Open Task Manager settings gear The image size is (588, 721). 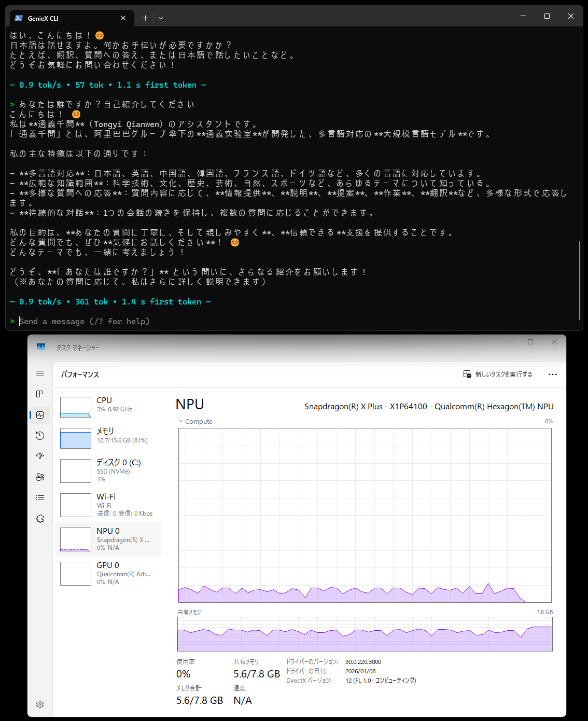(40, 704)
